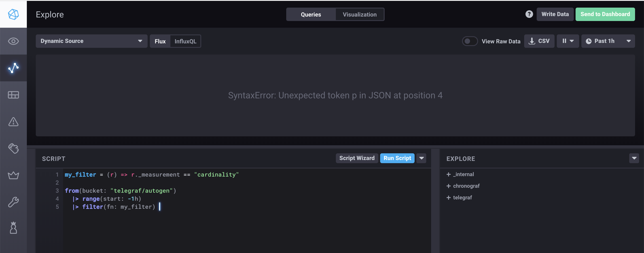Open the pause auto-refresh dropdown
Image resolution: width=644 pixels, height=253 pixels.
tap(568, 41)
